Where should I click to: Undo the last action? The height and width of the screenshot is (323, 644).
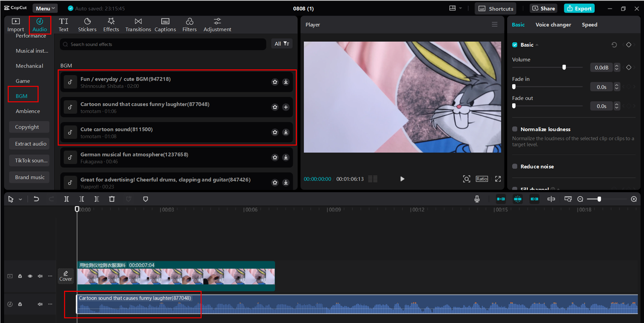(x=36, y=199)
